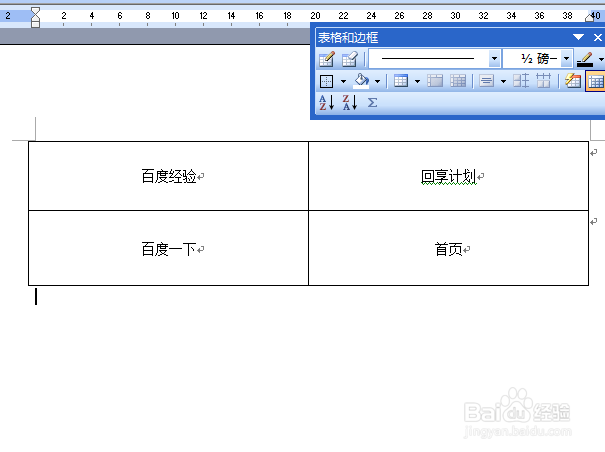Open border type dropdown arrow

pos(343,81)
